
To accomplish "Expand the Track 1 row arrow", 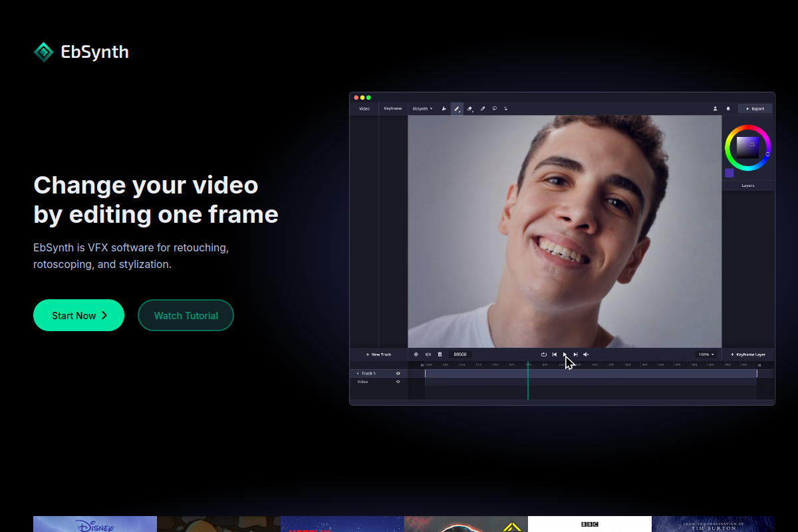I will pyautogui.click(x=358, y=374).
